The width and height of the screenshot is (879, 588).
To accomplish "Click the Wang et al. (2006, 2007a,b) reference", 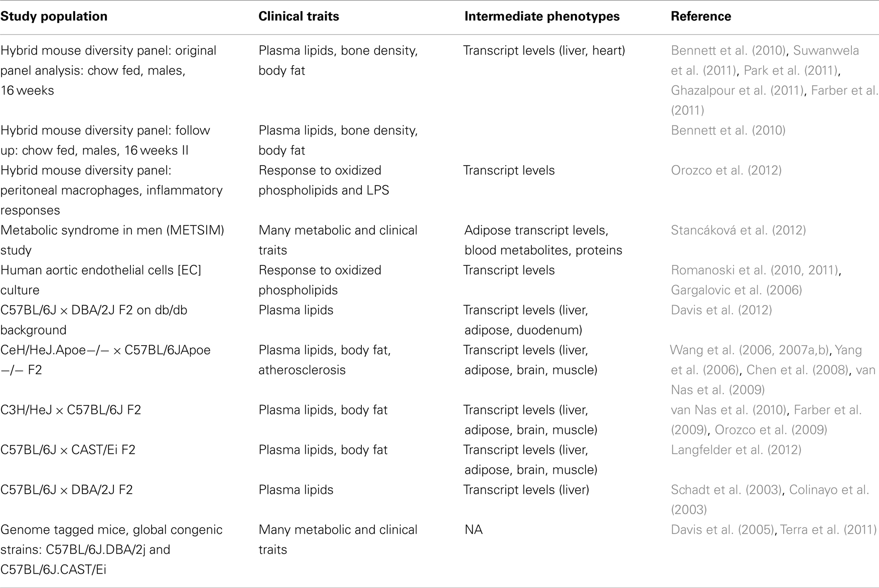I will (750, 350).
